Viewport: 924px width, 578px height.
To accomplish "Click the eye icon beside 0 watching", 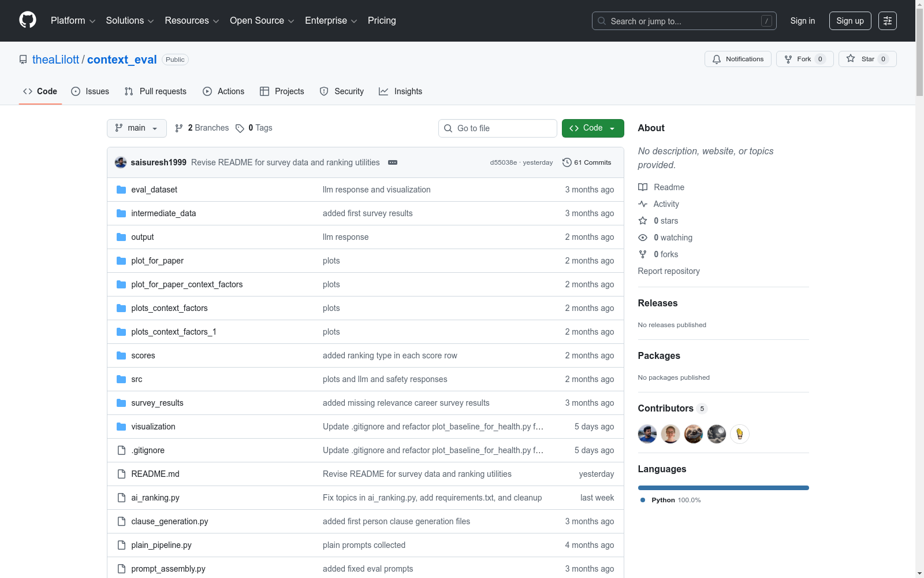I will [x=643, y=238].
